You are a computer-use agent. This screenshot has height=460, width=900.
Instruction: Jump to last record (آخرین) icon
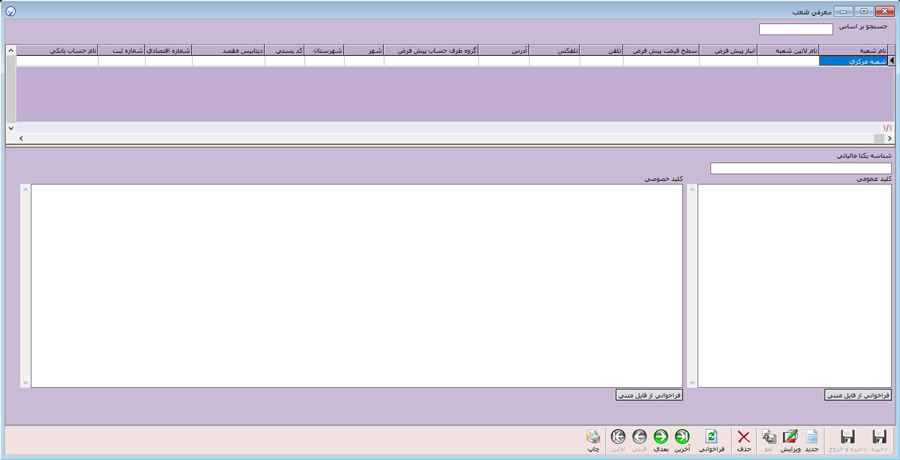[x=682, y=440]
